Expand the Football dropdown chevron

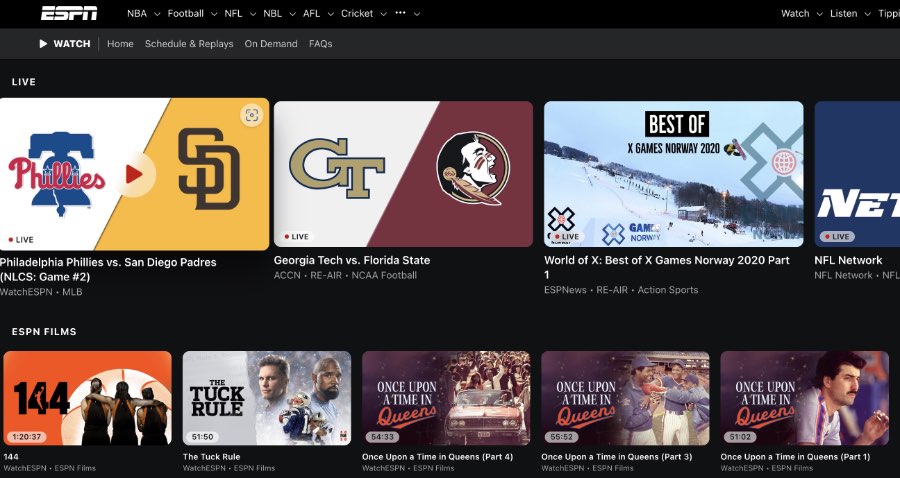pyautogui.click(x=214, y=14)
